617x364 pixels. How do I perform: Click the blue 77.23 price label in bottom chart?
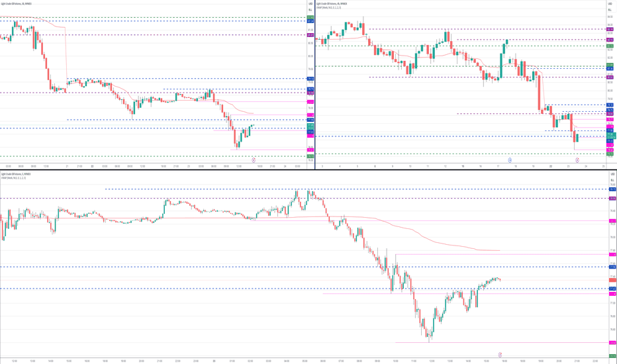612,289
